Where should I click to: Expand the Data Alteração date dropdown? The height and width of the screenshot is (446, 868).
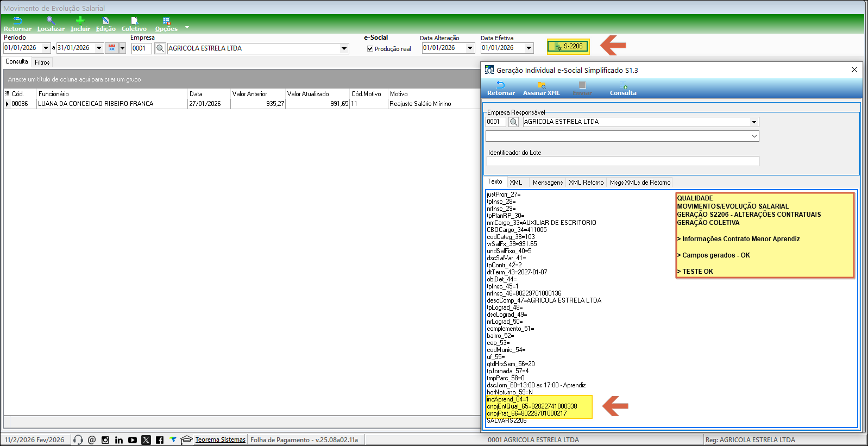(470, 48)
